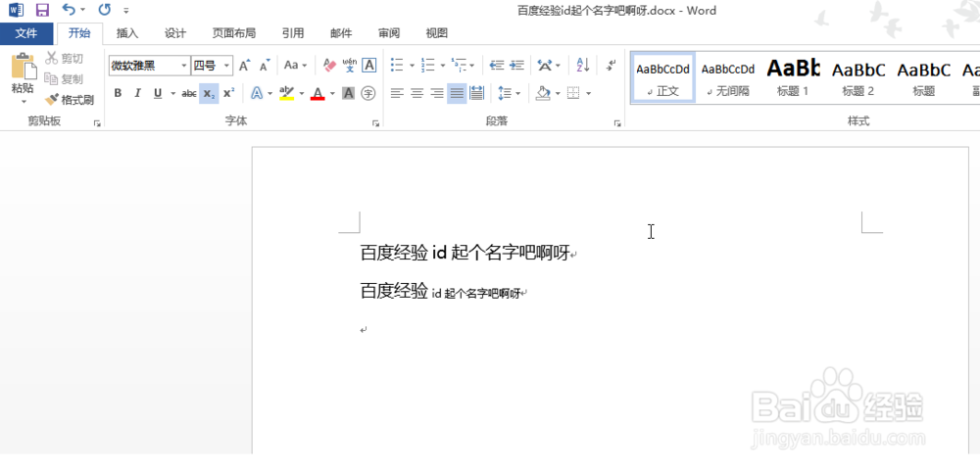This screenshot has width=980, height=472.
Task: Open the 文件 (File) menu tab
Action: coord(25,33)
